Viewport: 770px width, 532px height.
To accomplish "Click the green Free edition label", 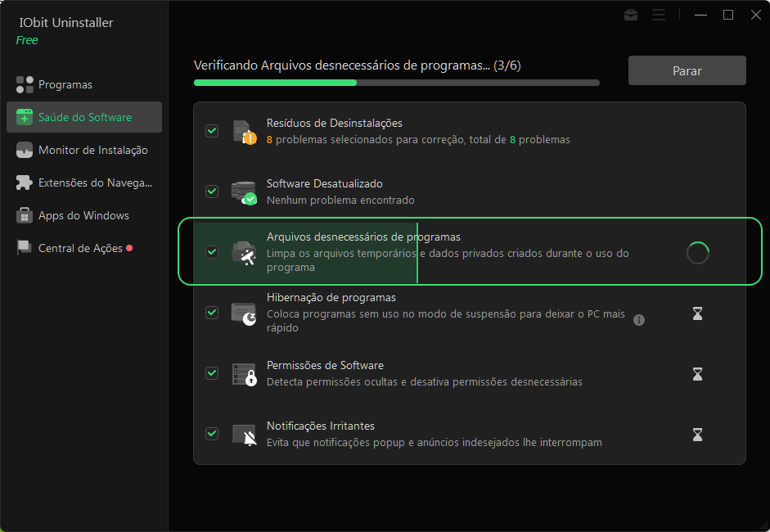I will pyautogui.click(x=27, y=40).
